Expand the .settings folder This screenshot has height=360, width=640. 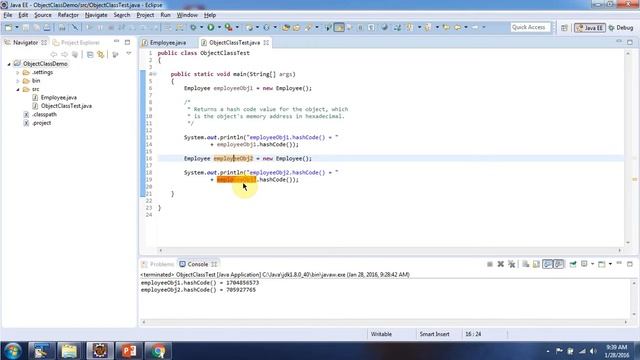[18, 73]
